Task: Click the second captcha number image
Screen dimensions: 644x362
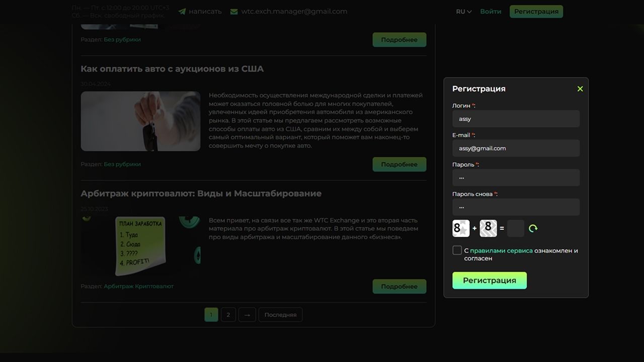Action: coord(488,228)
